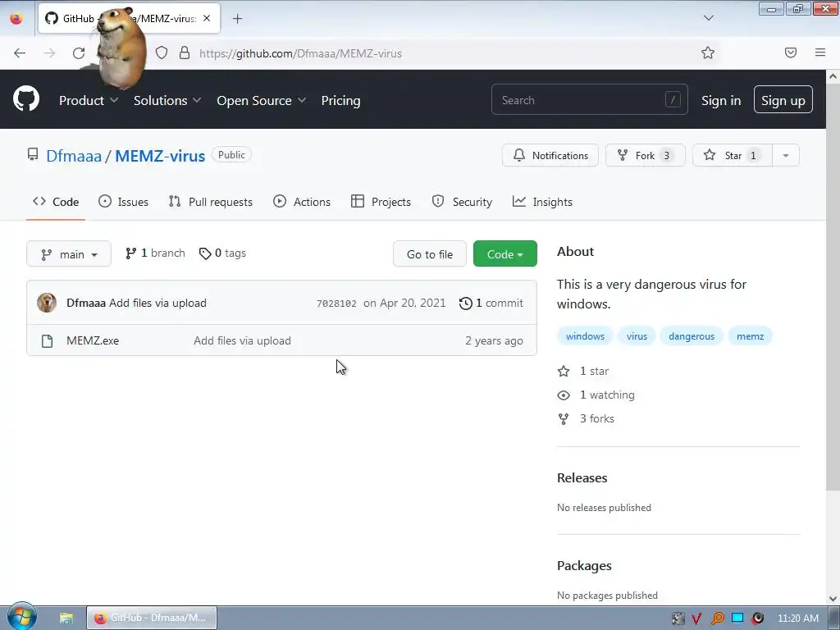Open the Pricing page

340,100
